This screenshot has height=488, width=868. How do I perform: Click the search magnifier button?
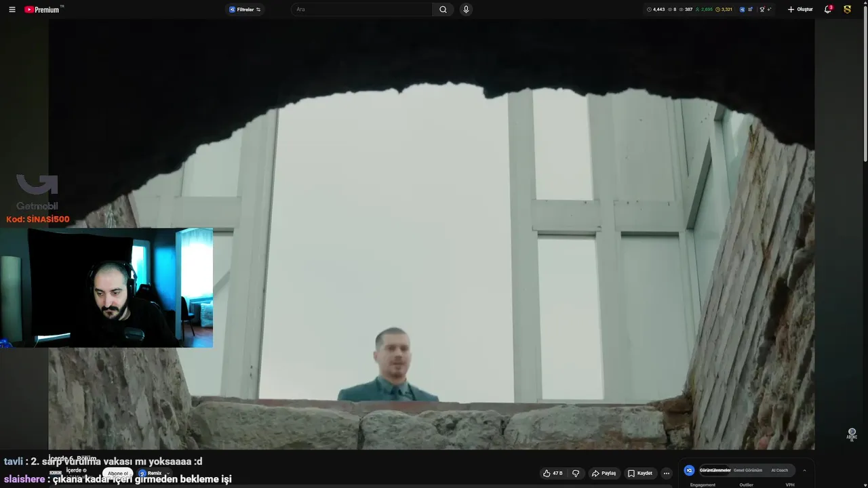click(x=443, y=9)
